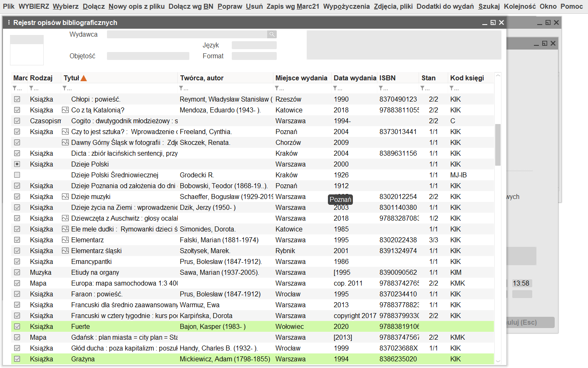Image resolution: width=588 pixels, height=368 pixels.
Task: Click the image icon beside Dzieje muzyki
Action: pyautogui.click(x=65, y=196)
